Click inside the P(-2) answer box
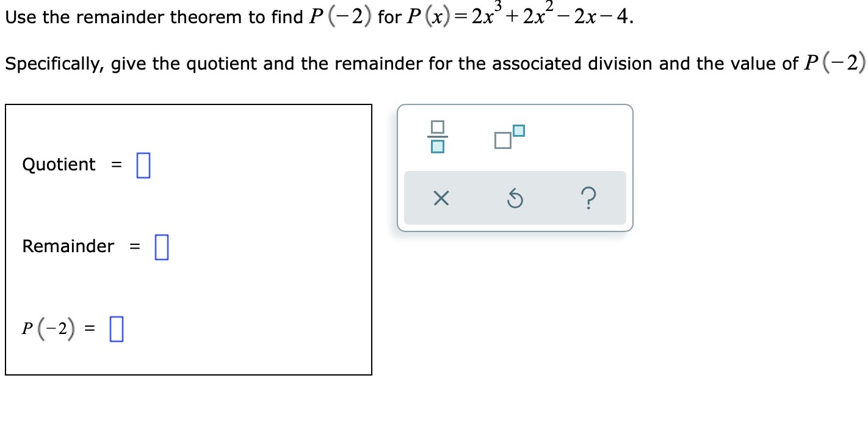This screenshot has width=868, height=425. 116,329
